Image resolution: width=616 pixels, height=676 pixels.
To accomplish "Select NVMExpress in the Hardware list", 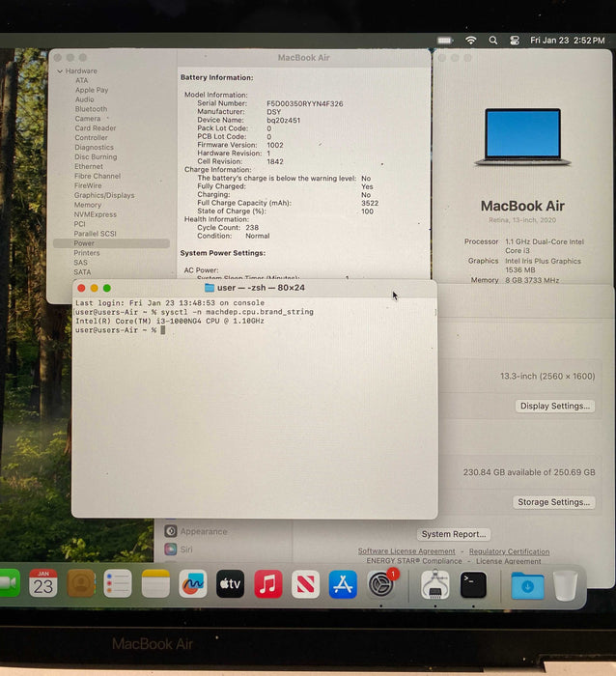I will pyautogui.click(x=96, y=214).
